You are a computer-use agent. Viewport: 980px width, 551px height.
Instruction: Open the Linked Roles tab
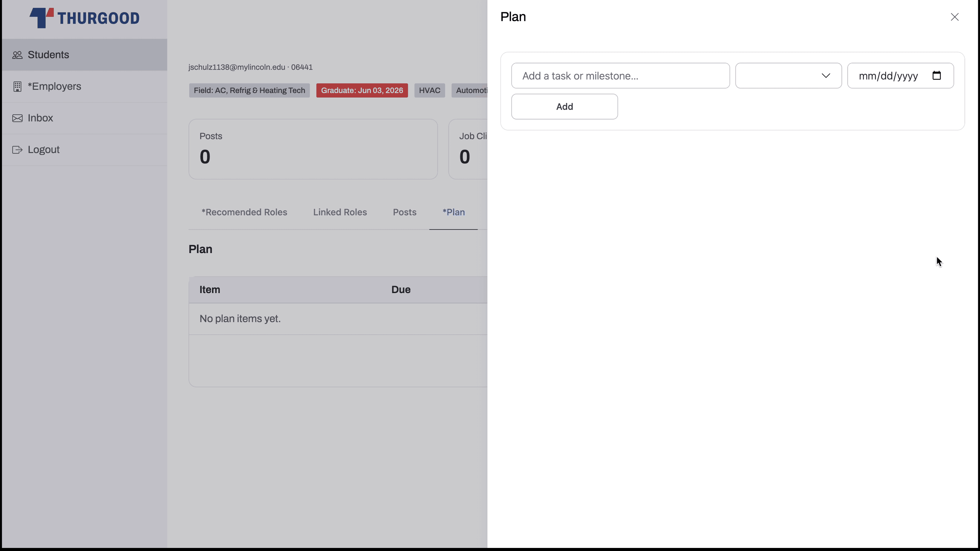point(340,212)
